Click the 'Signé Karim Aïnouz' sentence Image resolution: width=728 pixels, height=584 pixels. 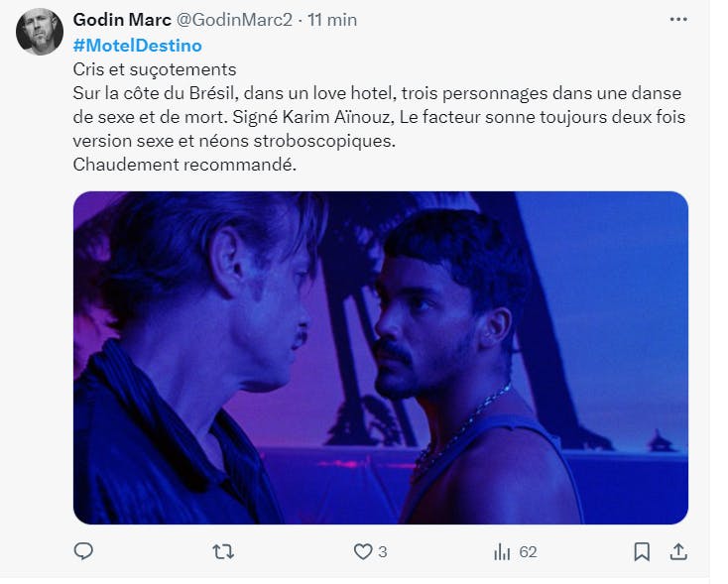[x=313, y=117]
